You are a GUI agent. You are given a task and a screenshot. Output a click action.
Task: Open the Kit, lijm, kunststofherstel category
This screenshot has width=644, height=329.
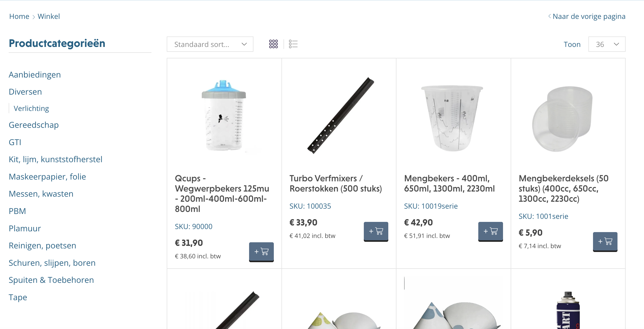[56, 159]
